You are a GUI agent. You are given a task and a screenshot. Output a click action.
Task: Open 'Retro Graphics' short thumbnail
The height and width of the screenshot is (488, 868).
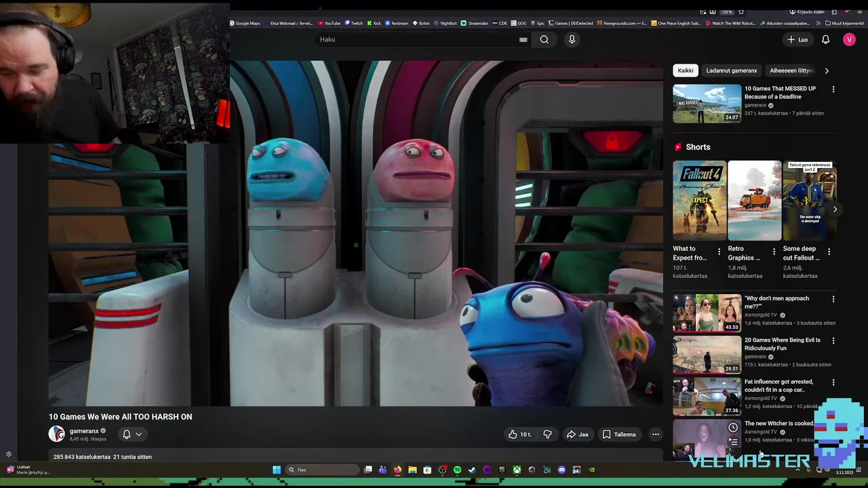(x=754, y=201)
